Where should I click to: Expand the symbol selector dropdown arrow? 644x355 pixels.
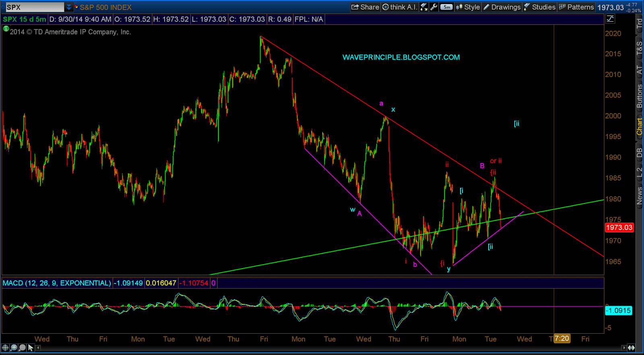(69, 7)
